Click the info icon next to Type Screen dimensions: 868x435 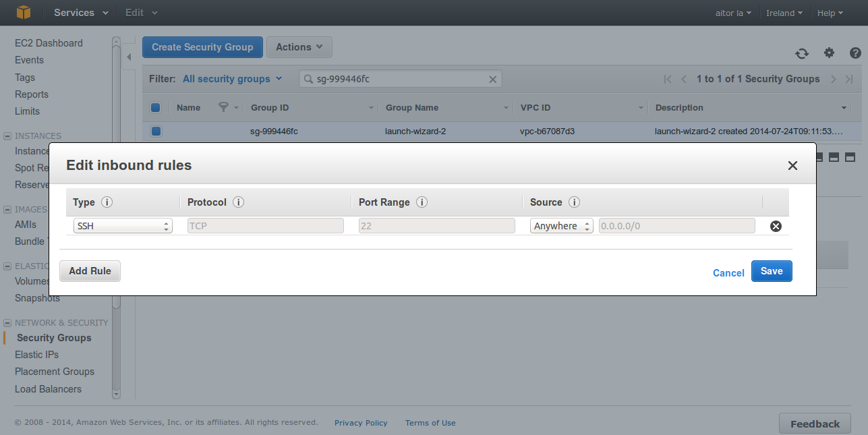[x=107, y=202]
